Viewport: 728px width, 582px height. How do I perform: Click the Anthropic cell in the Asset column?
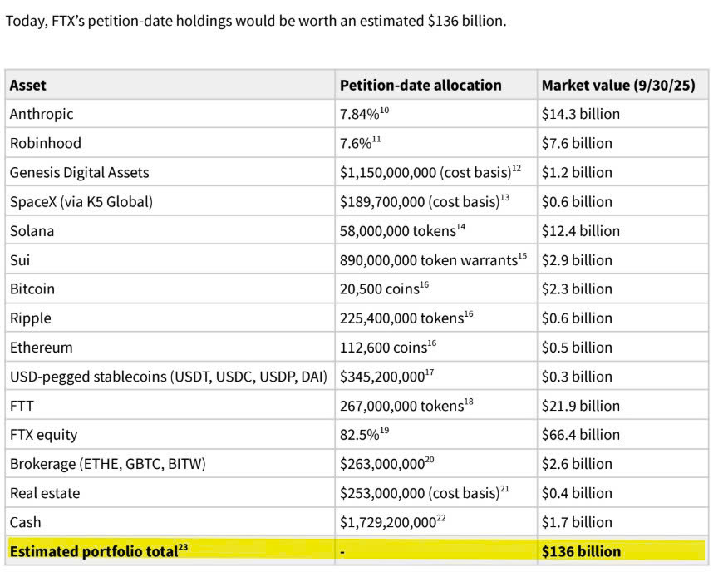[42, 114]
